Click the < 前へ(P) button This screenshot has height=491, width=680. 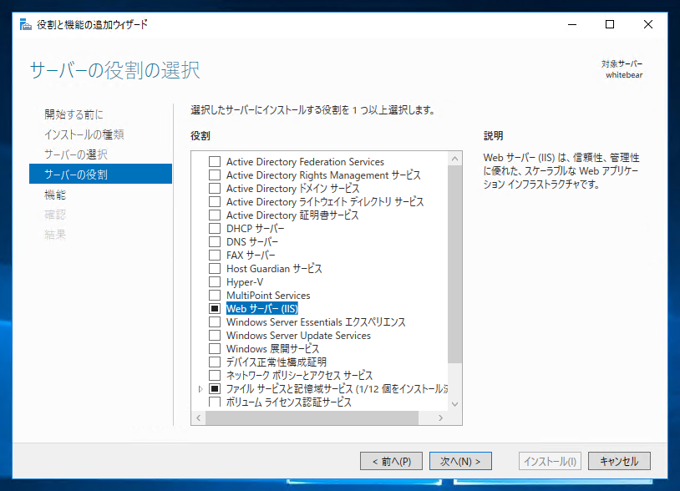(391, 461)
